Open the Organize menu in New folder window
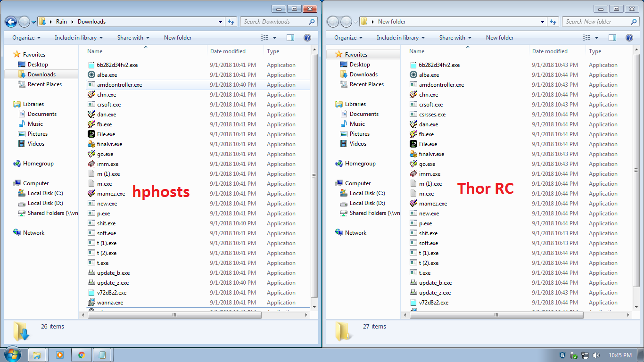Image resolution: width=644 pixels, height=362 pixels. pyautogui.click(x=348, y=38)
